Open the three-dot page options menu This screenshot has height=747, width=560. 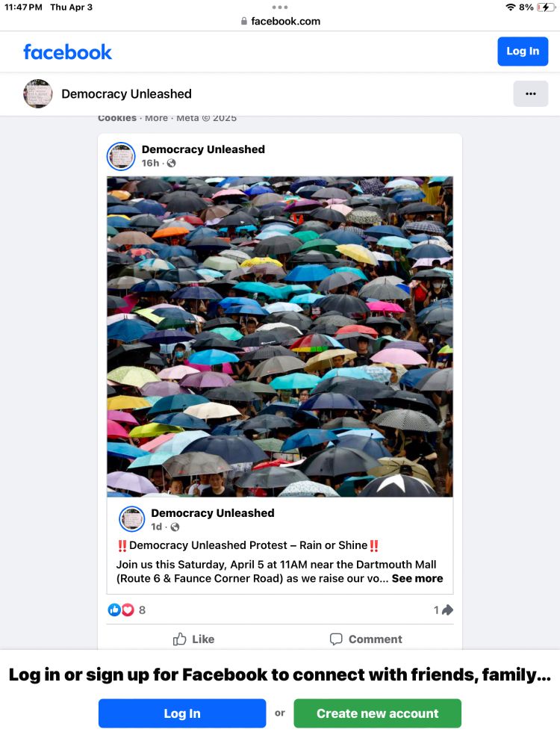(x=530, y=94)
